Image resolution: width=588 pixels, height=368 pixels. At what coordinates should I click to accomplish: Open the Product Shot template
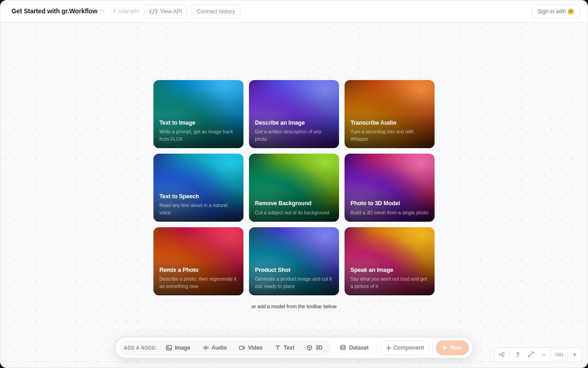[294, 261]
